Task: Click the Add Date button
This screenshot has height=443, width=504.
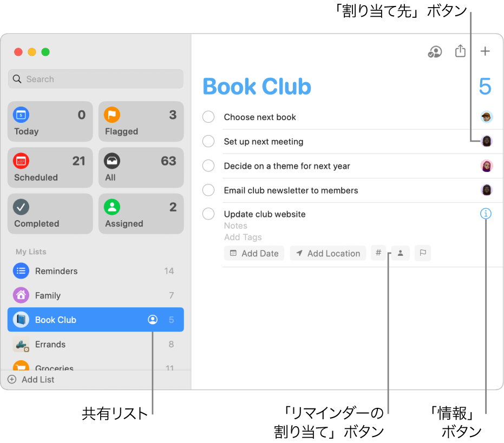Action: (254, 253)
